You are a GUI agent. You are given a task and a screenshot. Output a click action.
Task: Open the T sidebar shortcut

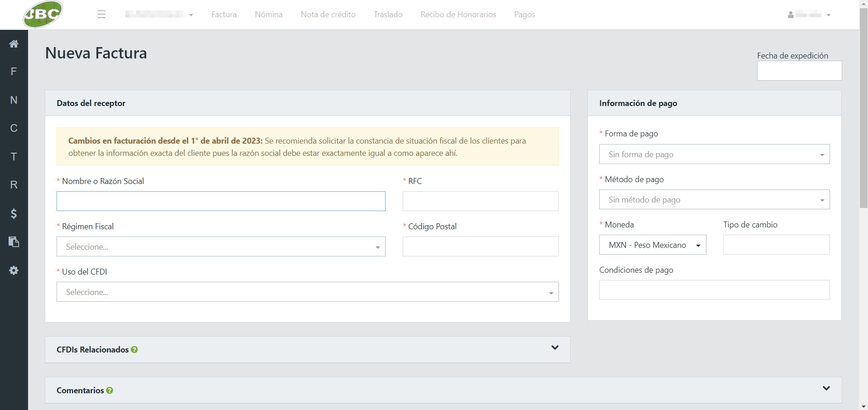pos(14,157)
